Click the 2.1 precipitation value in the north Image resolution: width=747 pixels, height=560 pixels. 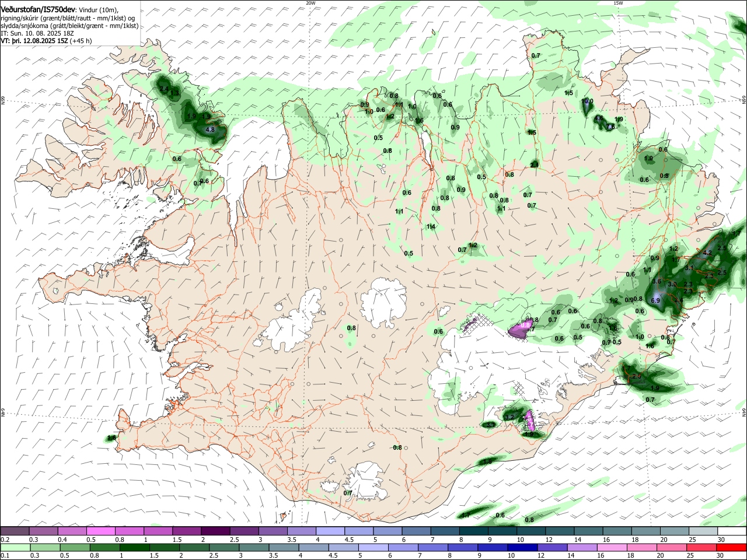point(534,164)
